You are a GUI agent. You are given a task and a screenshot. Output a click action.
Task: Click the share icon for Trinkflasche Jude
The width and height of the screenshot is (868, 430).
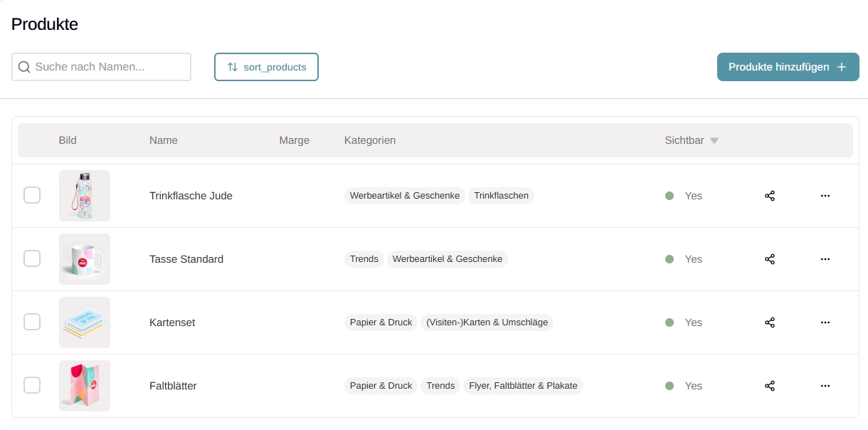[x=769, y=196]
